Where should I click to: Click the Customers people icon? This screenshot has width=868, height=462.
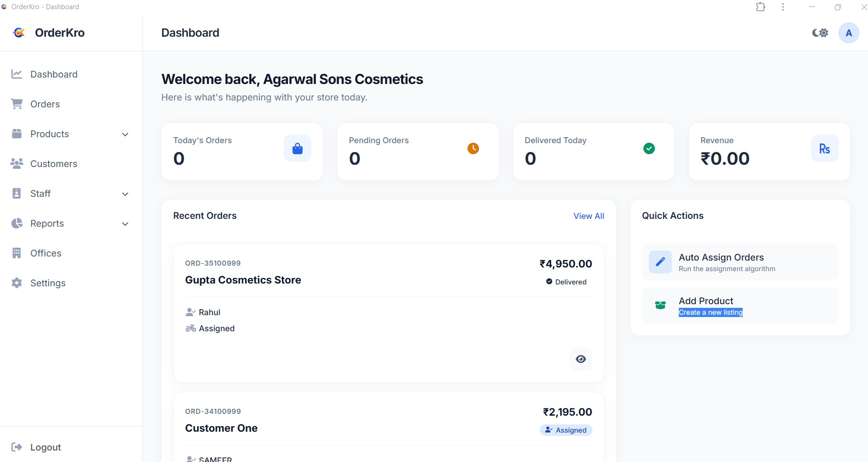tap(17, 163)
